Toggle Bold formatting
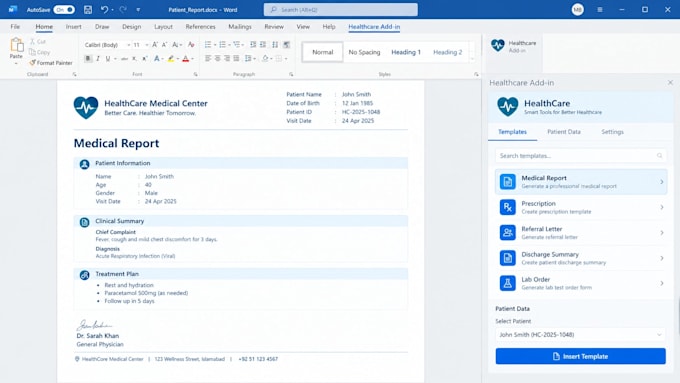The width and height of the screenshot is (680, 383). coord(88,59)
